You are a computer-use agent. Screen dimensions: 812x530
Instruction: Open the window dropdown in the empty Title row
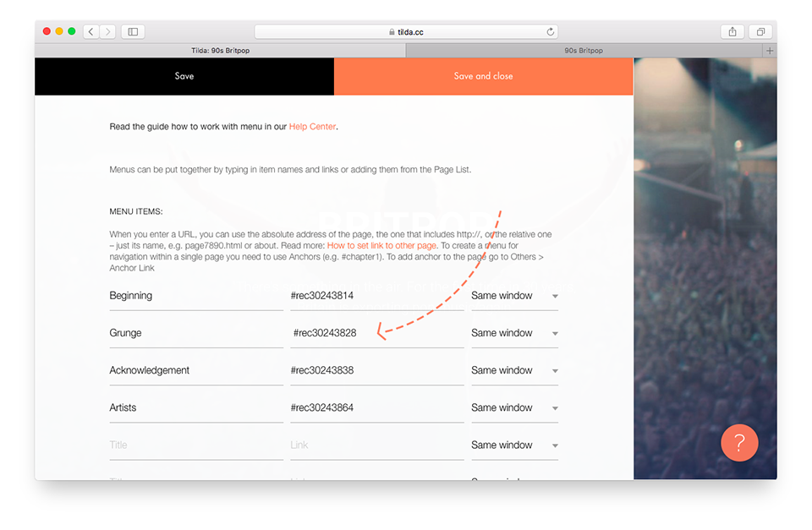514,445
